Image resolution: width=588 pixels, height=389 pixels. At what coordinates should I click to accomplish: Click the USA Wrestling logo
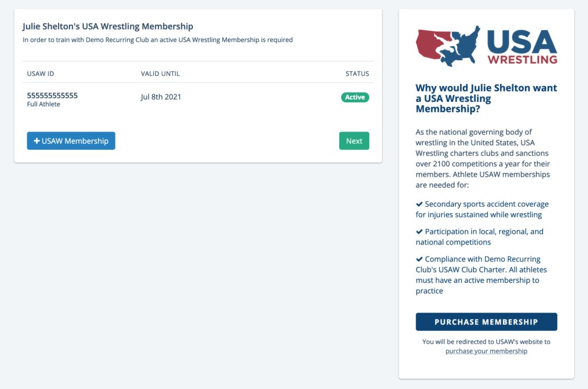click(486, 46)
